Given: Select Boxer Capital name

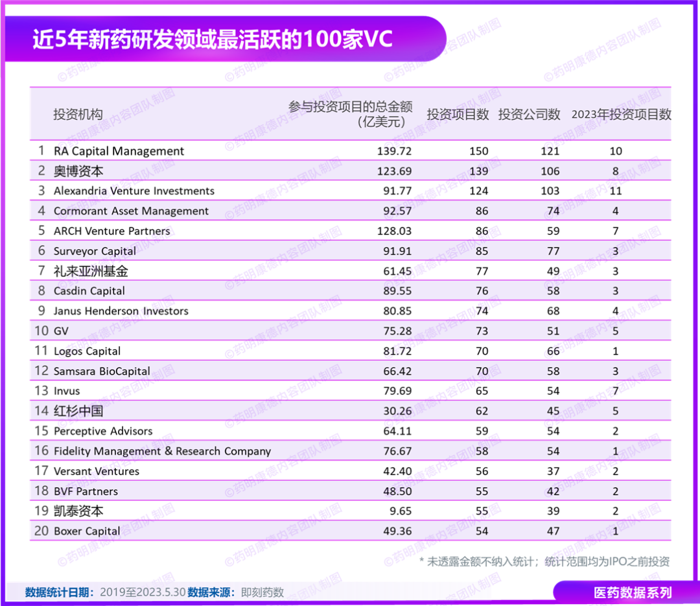Looking at the screenshot, I should [87, 531].
